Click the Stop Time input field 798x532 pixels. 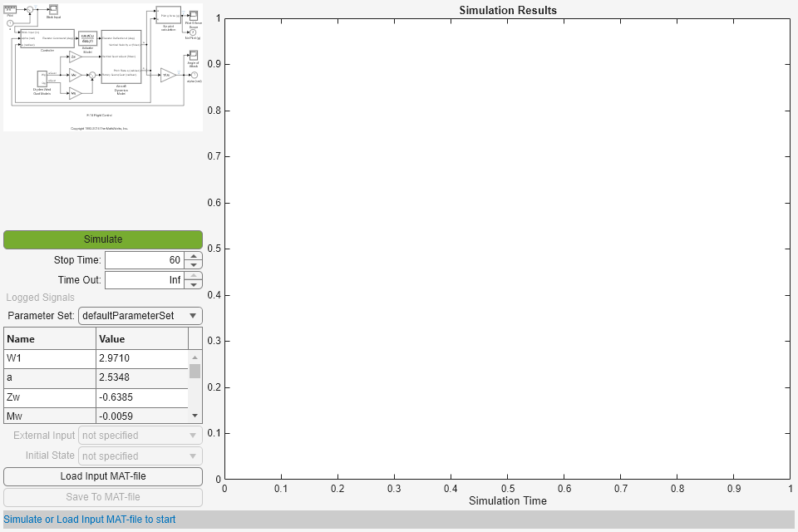coord(145,260)
